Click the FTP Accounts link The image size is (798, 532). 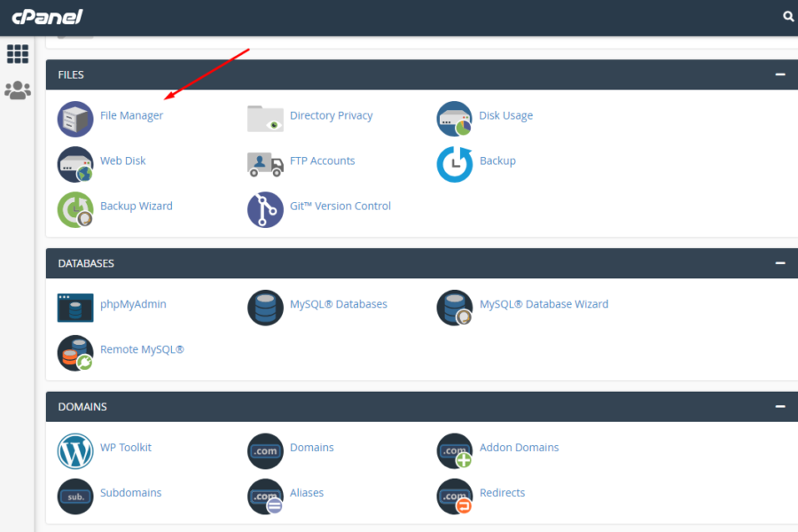coord(322,160)
